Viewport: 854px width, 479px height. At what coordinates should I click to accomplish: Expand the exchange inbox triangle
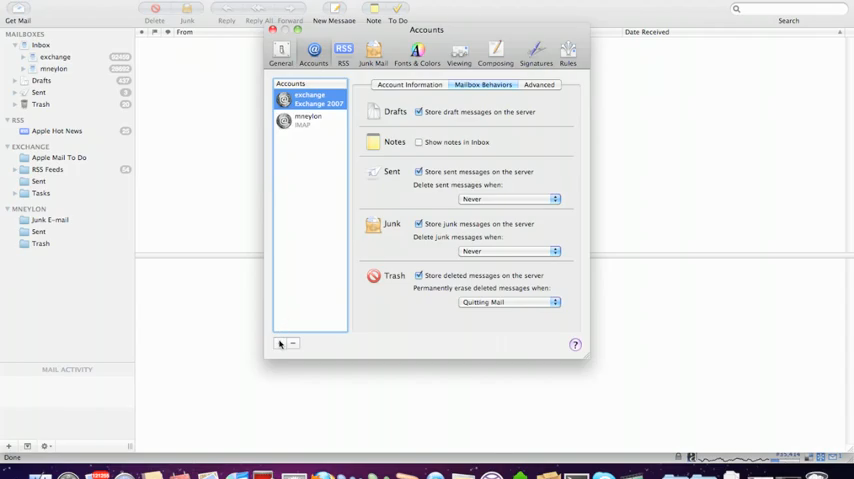(23, 57)
